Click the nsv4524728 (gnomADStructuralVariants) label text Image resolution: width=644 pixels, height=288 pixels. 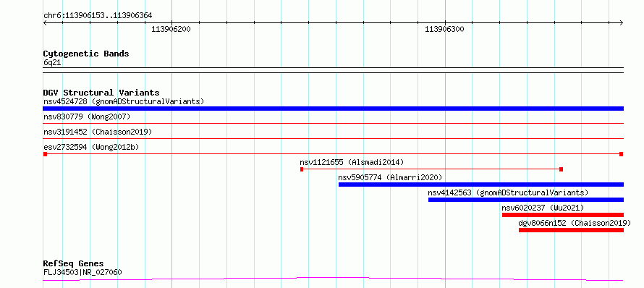click(x=124, y=101)
